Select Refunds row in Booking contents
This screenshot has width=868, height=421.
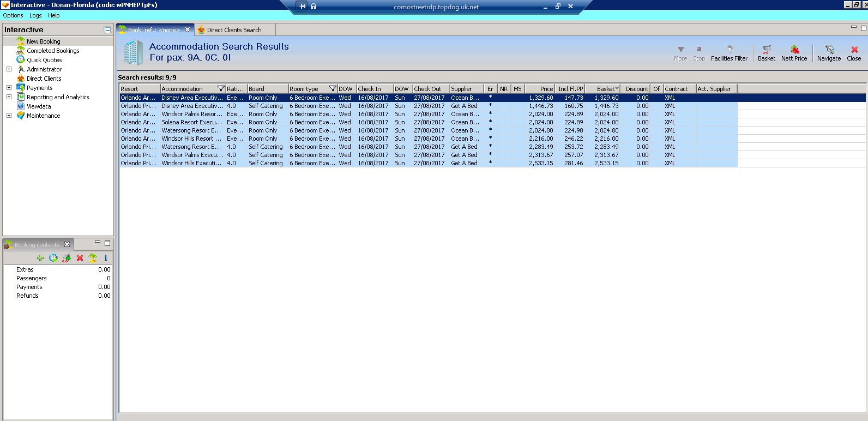tap(58, 296)
